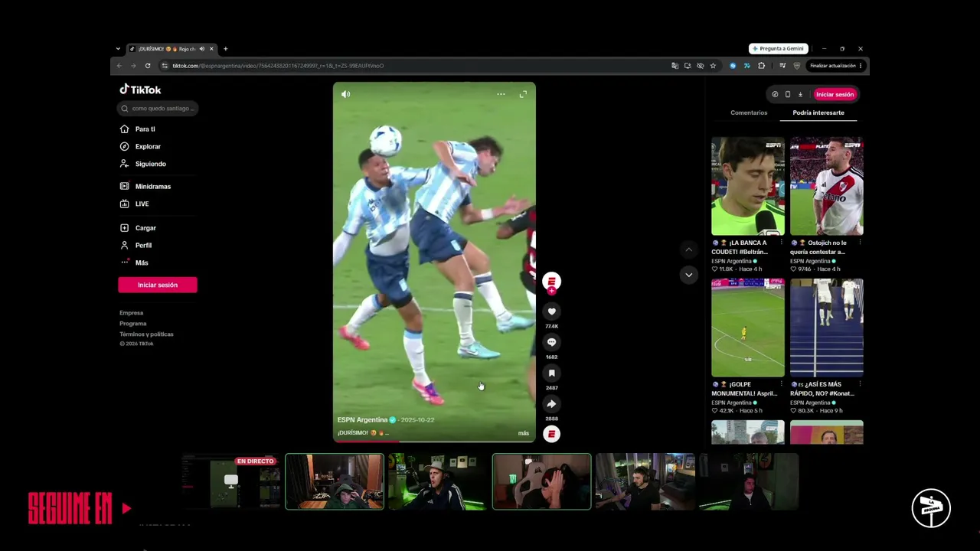980x551 pixels.
Task: Open the Para ti feed
Action: 138,129
